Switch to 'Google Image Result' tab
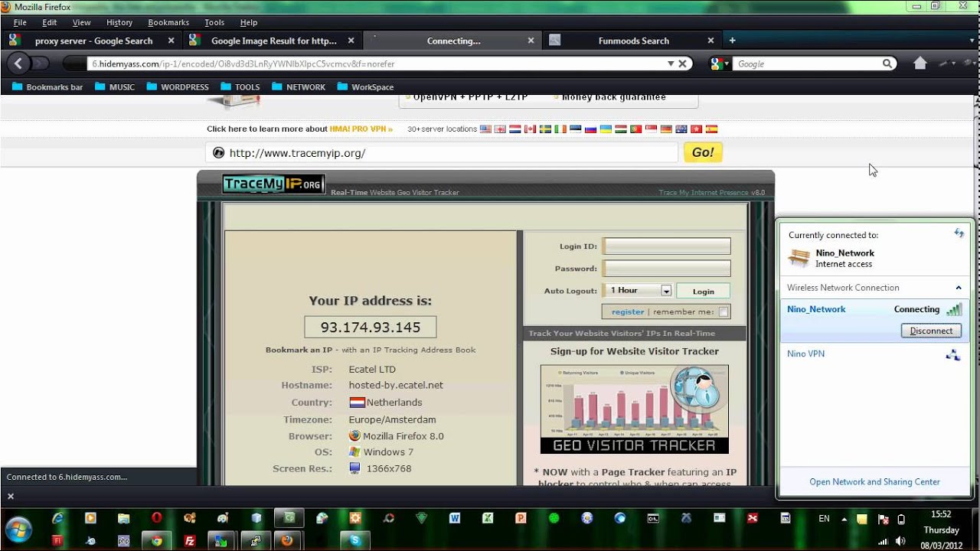Viewport: 980px width, 551px height. (273, 41)
